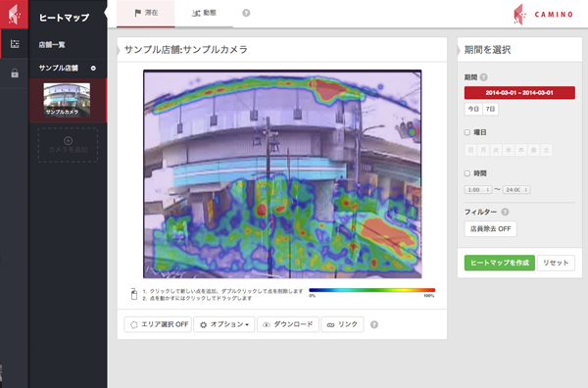Toggle the 月 weekday button

tap(483, 150)
